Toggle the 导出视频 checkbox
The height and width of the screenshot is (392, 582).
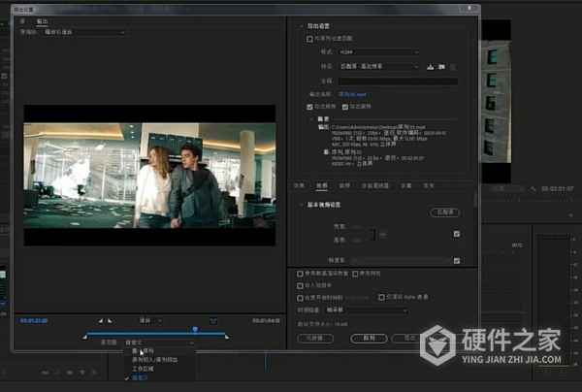[309, 105]
